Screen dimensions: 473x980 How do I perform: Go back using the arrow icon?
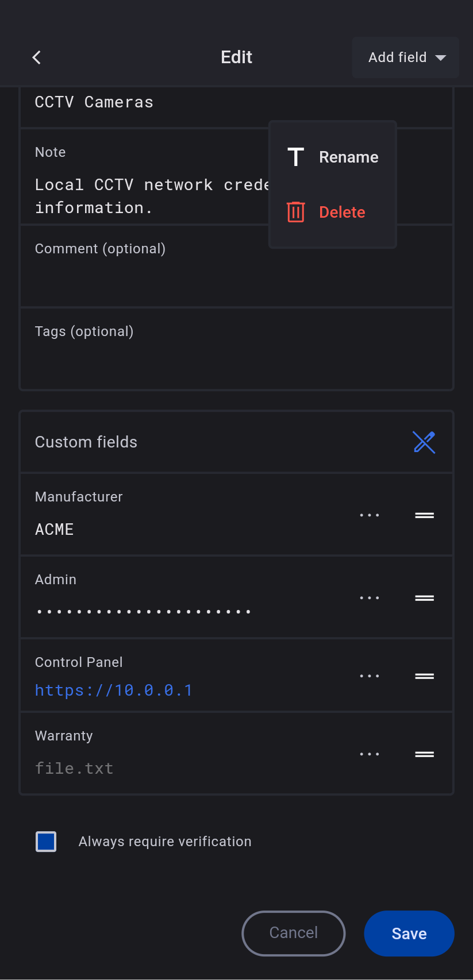pos(37,57)
